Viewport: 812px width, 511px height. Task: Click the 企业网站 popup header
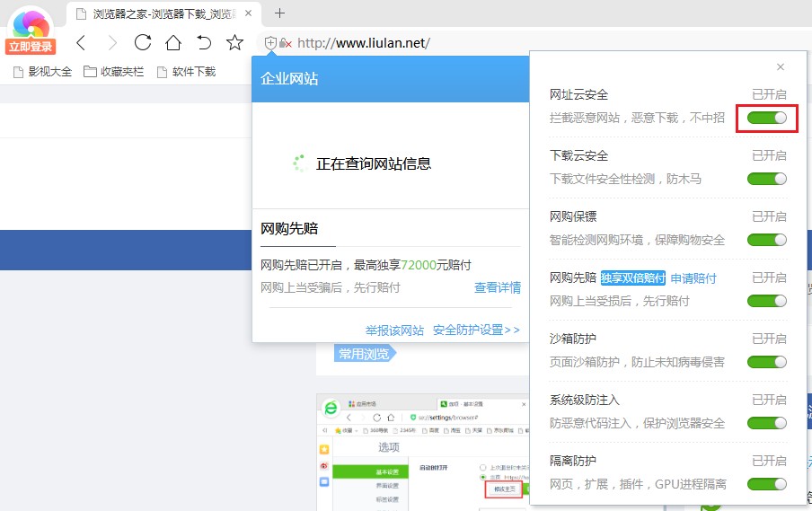tap(391, 79)
